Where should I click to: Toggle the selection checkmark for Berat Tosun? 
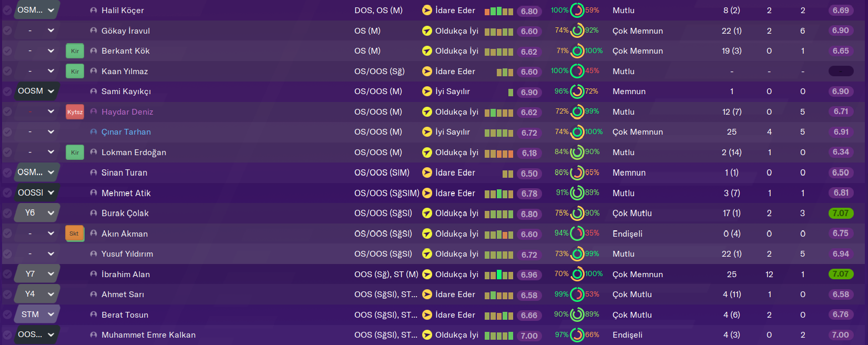[7, 315]
